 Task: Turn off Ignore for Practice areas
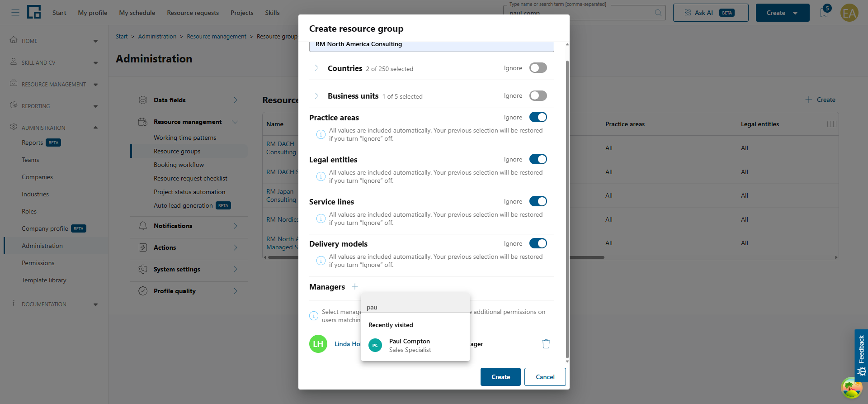tap(538, 117)
